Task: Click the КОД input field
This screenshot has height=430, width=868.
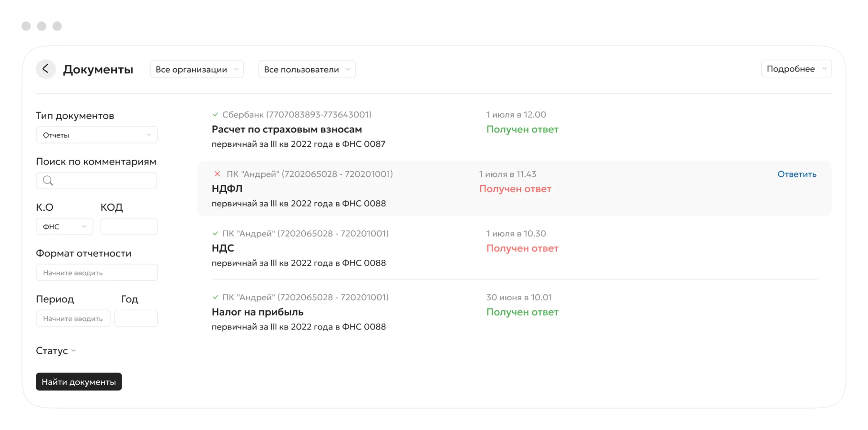Action: 129,226
